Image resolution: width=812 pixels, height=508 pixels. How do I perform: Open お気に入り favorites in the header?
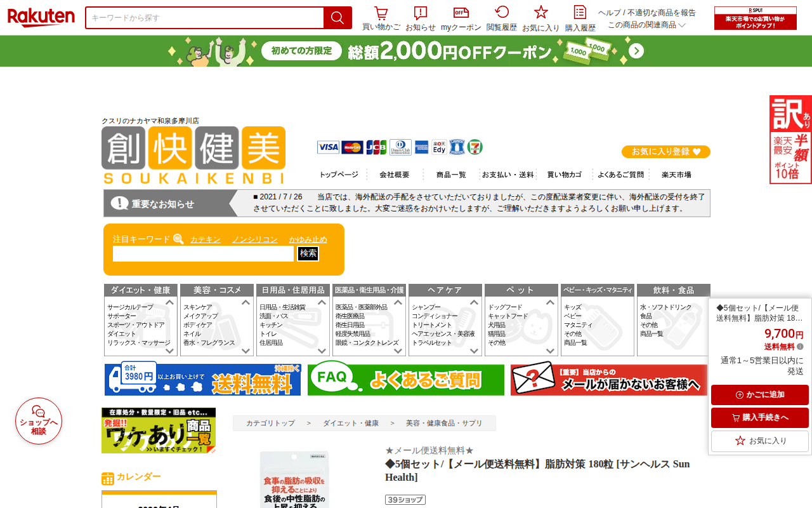[x=541, y=18]
